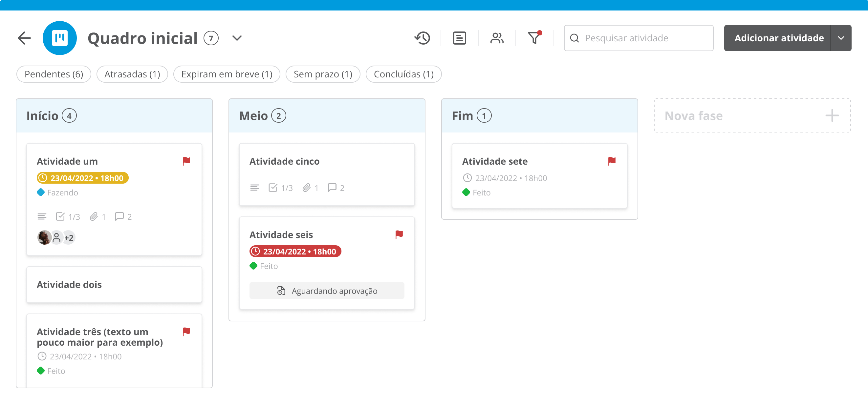Show the +2 additional members
The width and height of the screenshot is (868, 404).
click(x=69, y=238)
